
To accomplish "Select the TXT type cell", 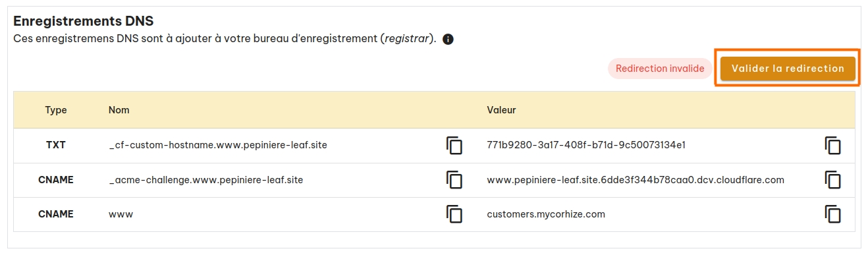I will [x=56, y=145].
